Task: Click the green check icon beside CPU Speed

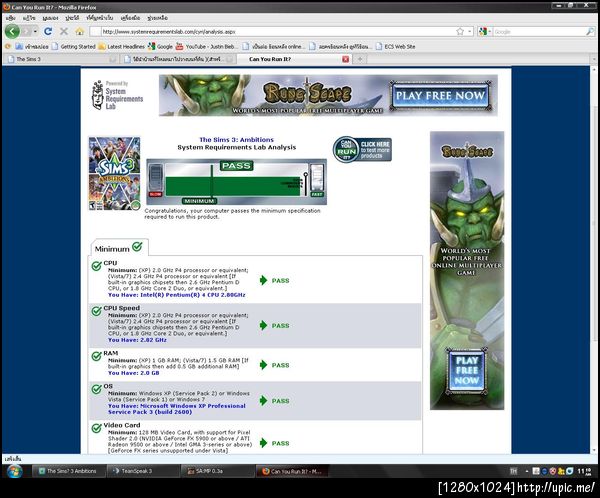Action: [97, 310]
